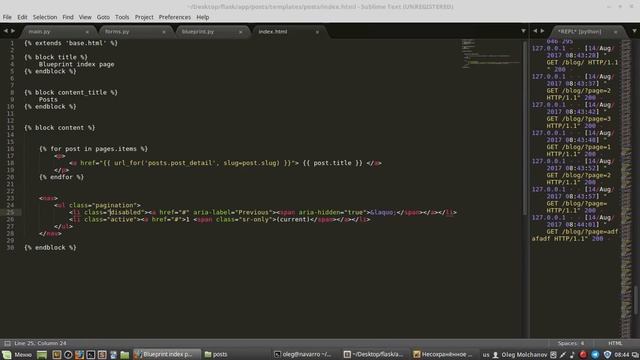
Task: Click the 'us' keyboard layout indicator
Action: point(486,355)
